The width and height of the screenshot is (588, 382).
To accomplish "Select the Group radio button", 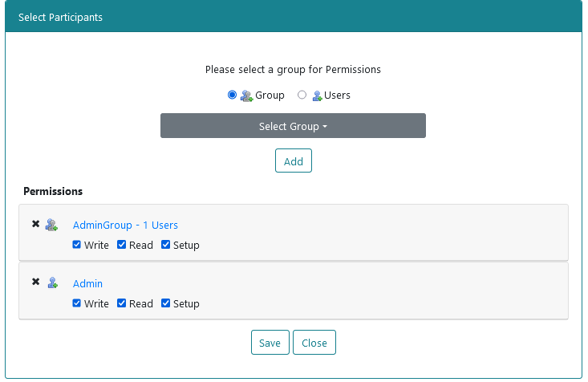I will [232, 95].
